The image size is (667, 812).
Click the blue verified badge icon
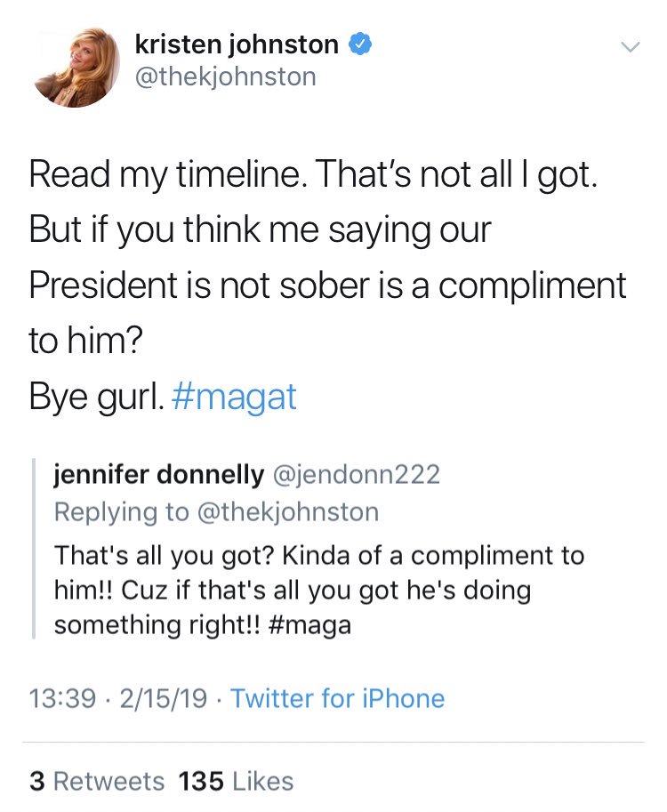[360, 44]
